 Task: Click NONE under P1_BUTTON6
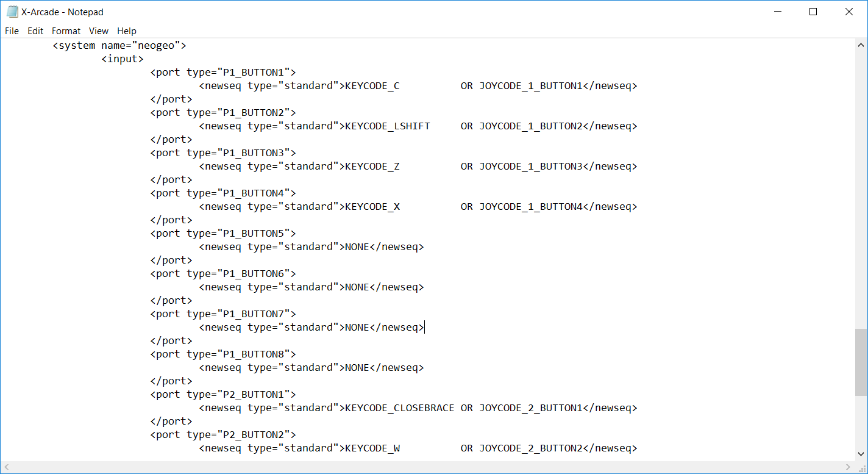[357, 287]
